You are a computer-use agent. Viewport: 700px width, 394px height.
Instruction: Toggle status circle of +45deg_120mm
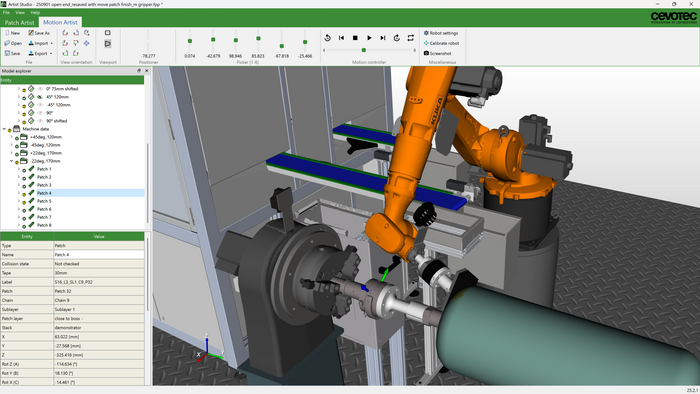point(17,138)
